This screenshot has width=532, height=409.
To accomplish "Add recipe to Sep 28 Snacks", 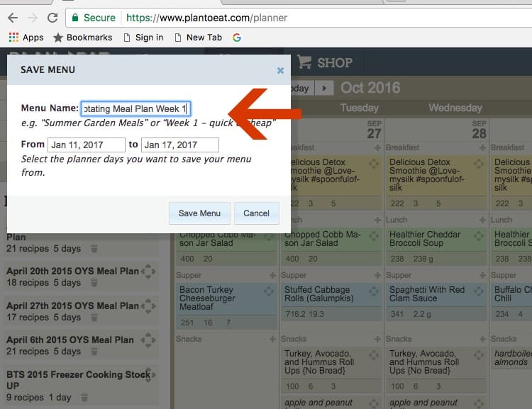I will click(x=482, y=339).
